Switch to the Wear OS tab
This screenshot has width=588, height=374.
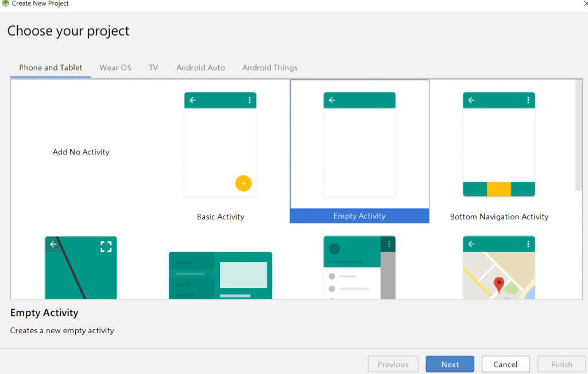coord(115,68)
